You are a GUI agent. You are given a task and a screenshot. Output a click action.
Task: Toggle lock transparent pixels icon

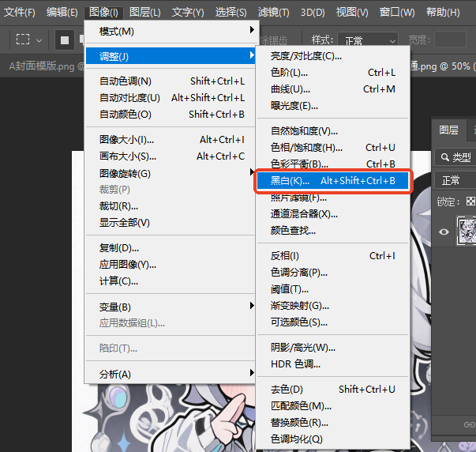pyautogui.click(x=470, y=202)
